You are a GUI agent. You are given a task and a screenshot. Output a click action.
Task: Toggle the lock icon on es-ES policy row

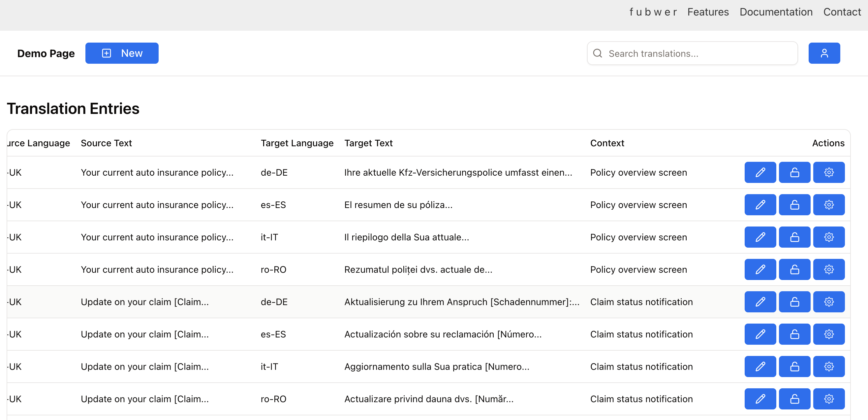794,205
